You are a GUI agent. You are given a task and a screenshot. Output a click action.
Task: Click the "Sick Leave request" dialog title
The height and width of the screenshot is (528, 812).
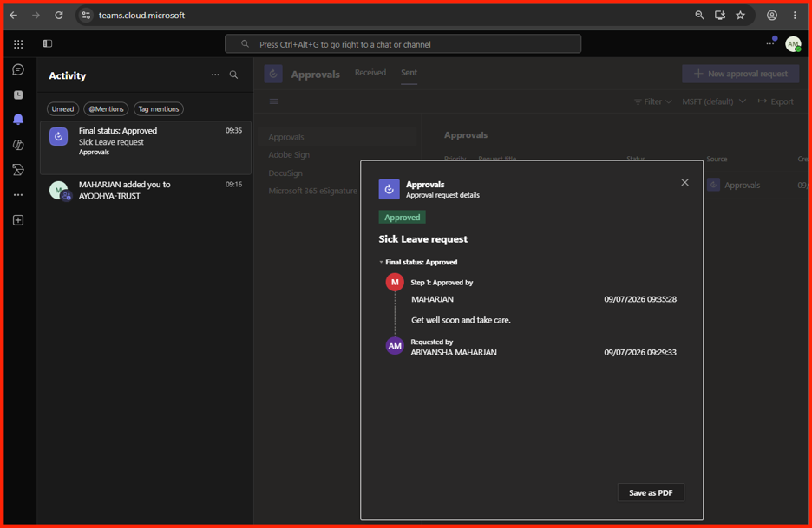click(x=423, y=239)
